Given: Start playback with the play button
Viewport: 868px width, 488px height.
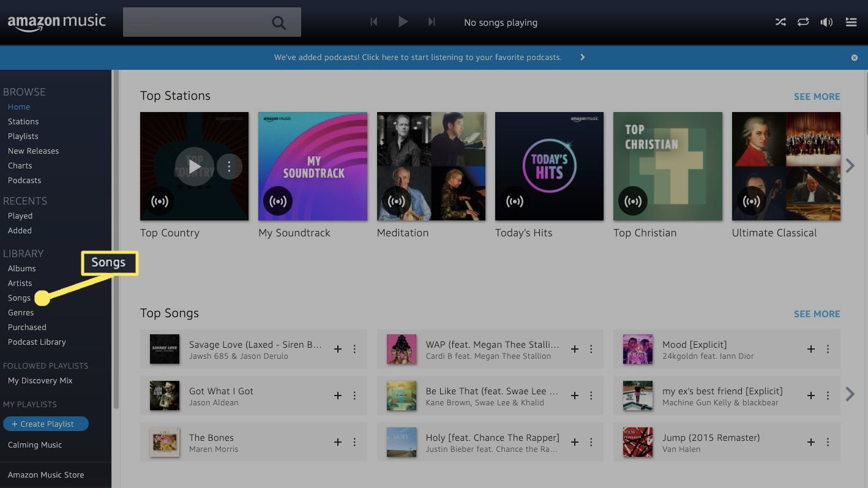Looking at the screenshot, I should (x=403, y=22).
